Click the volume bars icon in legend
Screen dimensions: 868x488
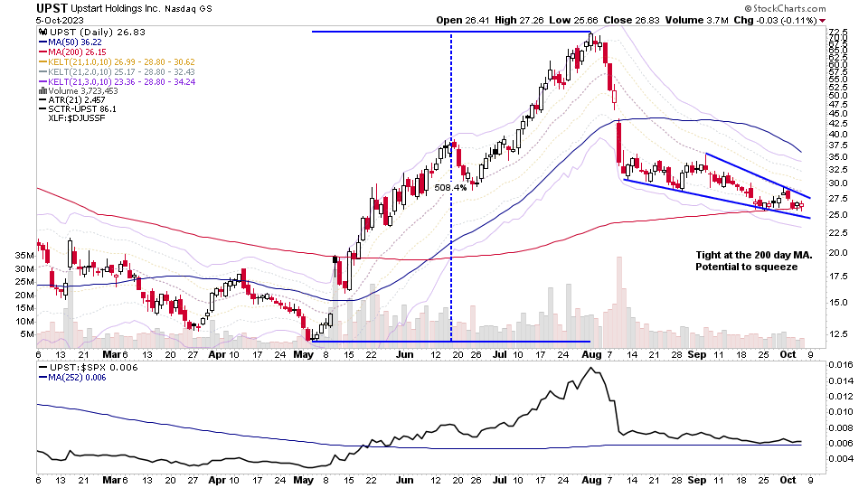coord(42,91)
